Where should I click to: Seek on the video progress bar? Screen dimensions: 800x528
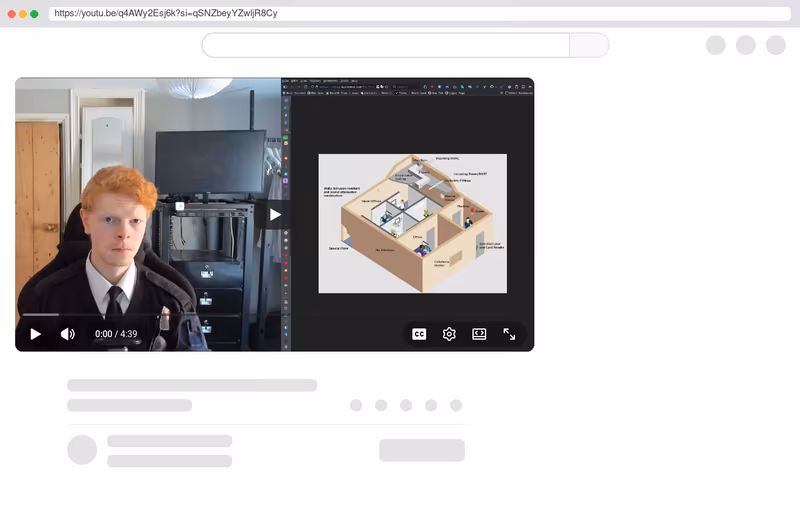point(274,315)
